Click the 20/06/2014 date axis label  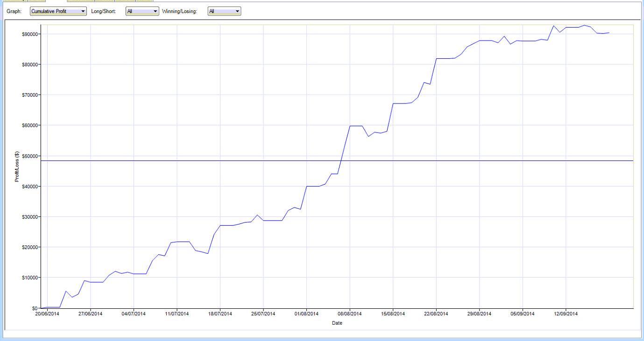click(47, 314)
